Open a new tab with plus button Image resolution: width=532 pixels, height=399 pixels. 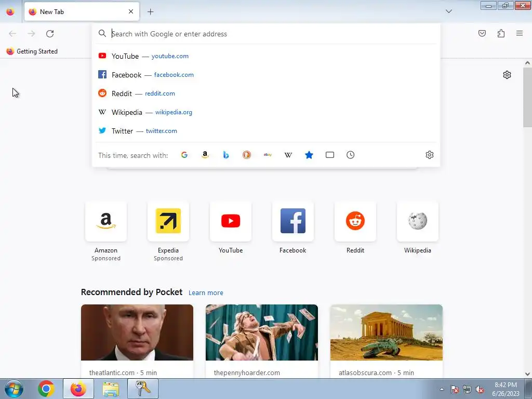pos(150,12)
